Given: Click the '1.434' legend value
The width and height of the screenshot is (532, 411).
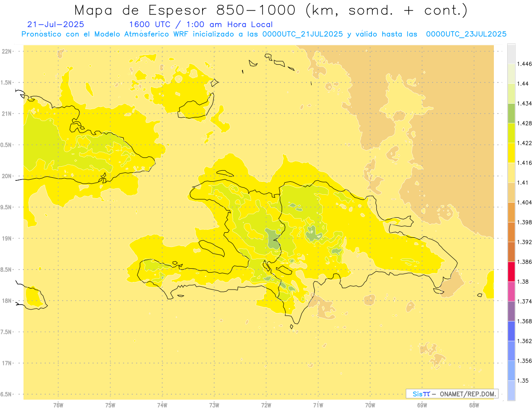Looking at the screenshot, I should [x=524, y=103].
